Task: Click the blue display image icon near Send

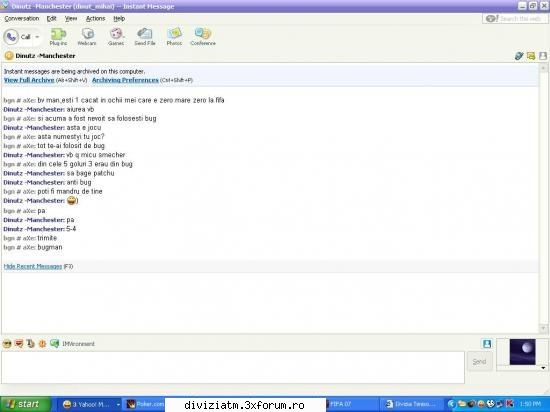Action: pyautogui.click(x=487, y=344)
